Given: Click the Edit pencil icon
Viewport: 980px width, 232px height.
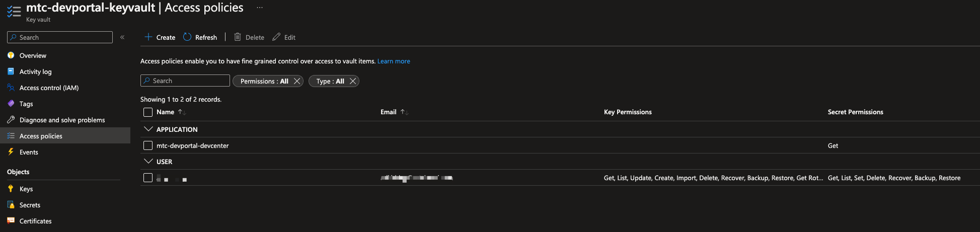Looking at the screenshot, I should (x=276, y=37).
